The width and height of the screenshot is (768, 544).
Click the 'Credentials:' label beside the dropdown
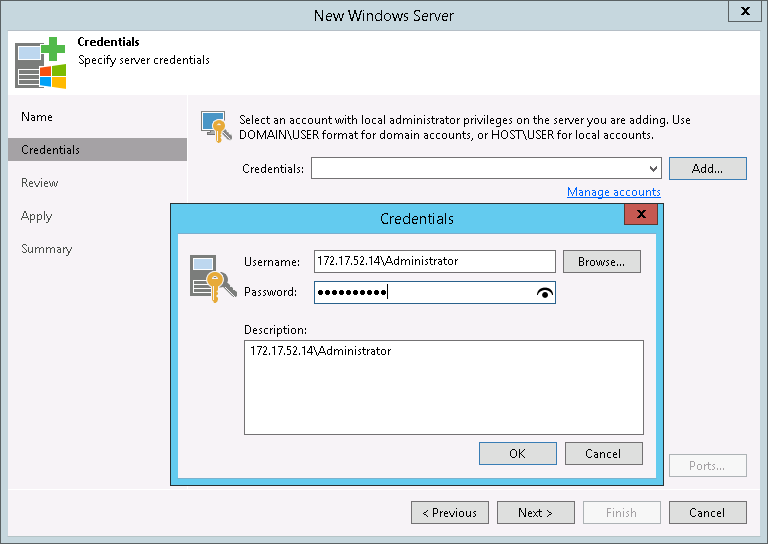click(273, 169)
